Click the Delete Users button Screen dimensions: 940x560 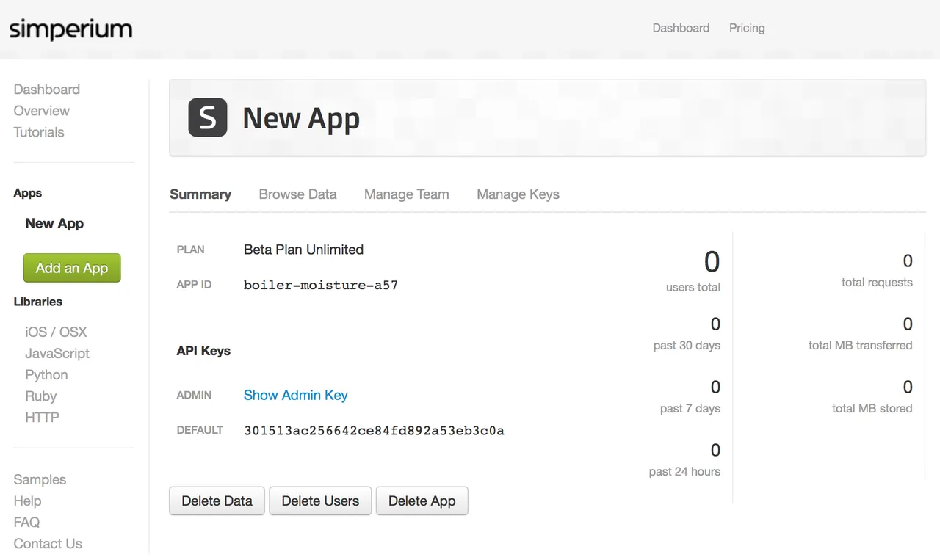tap(320, 501)
